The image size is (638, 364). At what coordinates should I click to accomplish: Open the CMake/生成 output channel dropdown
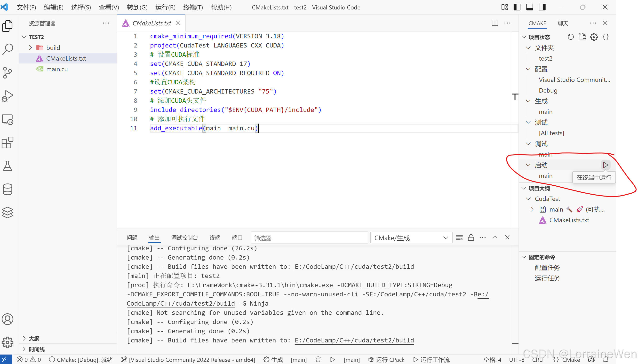coord(411,237)
